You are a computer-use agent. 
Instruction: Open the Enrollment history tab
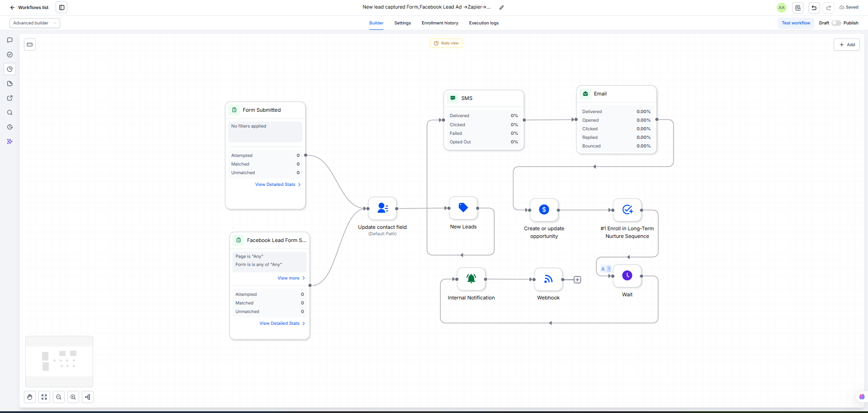440,23
